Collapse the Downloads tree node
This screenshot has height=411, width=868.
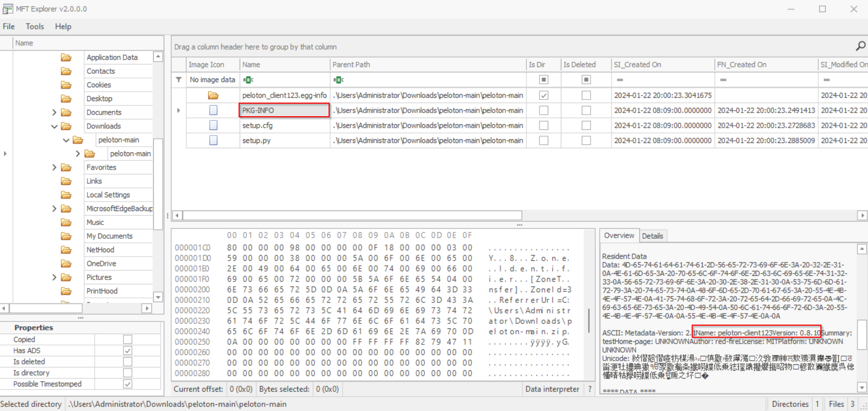(x=54, y=126)
